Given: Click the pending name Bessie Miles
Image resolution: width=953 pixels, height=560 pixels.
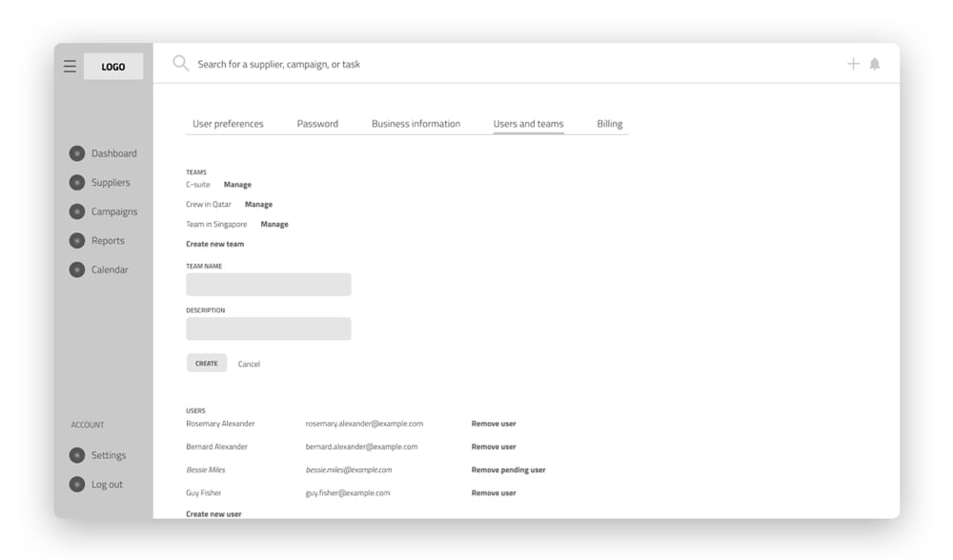Looking at the screenshot, I should (x=206, y=470).
